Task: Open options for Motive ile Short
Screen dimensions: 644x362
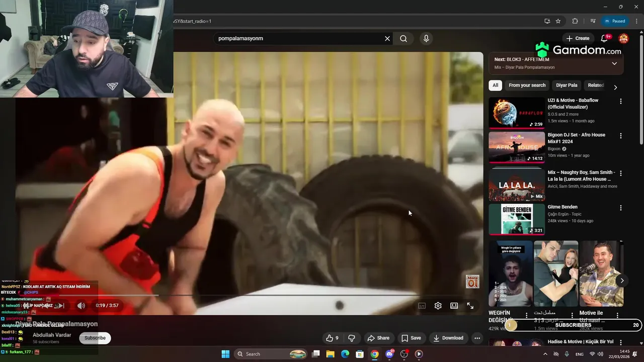Action: 617,315
